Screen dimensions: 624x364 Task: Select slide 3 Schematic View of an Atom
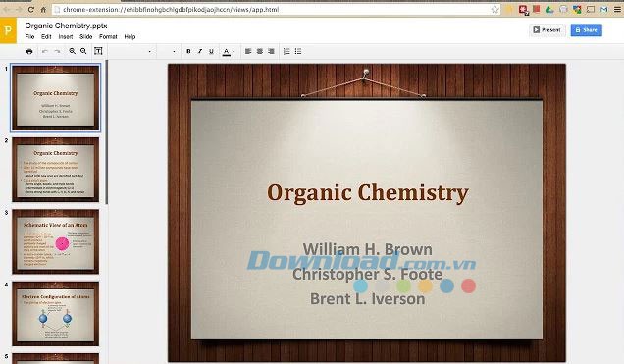point(55,241)
